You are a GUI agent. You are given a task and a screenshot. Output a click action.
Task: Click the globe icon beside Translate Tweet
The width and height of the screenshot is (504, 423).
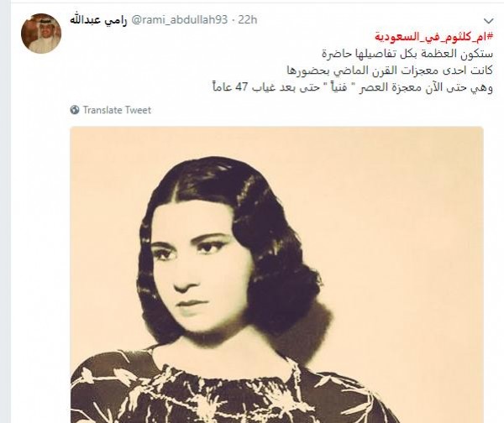point(75,110)
